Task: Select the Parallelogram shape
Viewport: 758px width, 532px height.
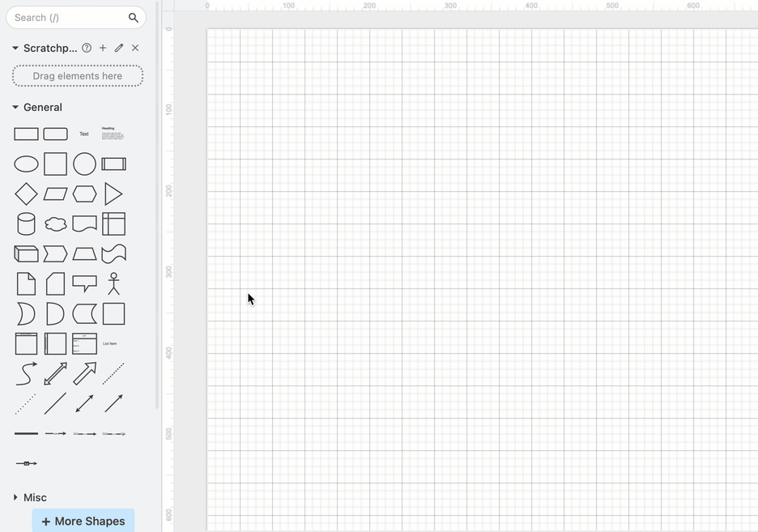Action: [55, 194]
